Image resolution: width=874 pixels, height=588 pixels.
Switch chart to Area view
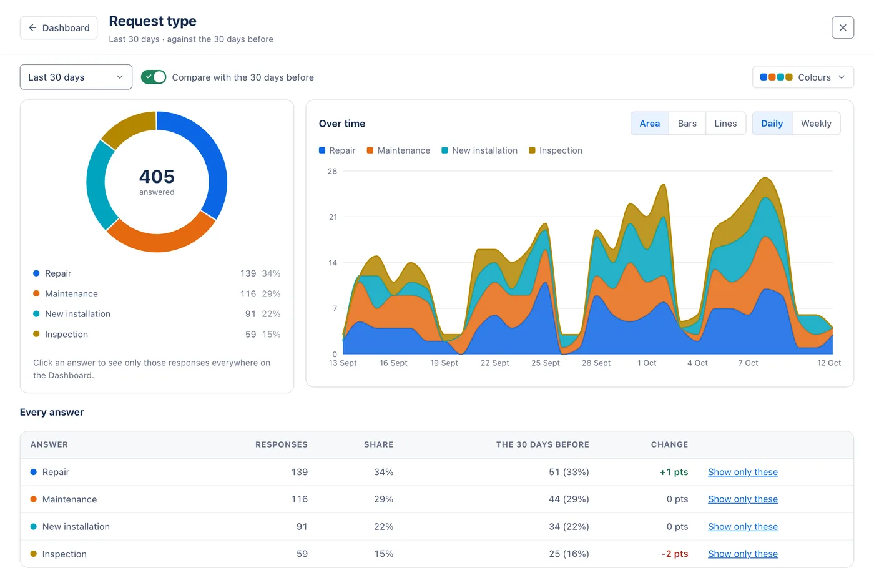click(x=649, y=124)
